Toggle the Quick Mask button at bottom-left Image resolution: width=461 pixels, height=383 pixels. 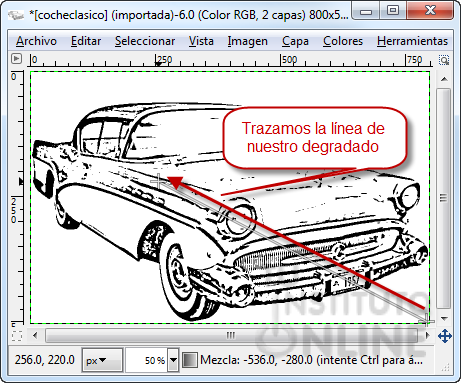click(x=17, y=335)
